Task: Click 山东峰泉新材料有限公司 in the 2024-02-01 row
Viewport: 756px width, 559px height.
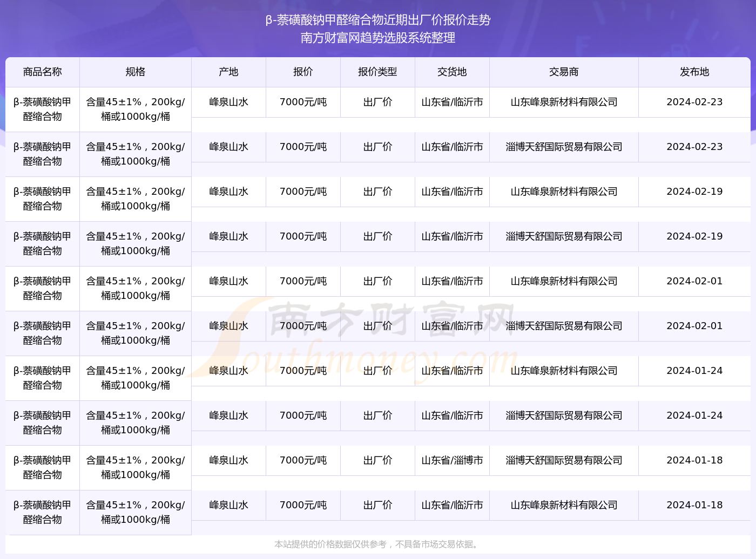Action: tap(564, 281)
